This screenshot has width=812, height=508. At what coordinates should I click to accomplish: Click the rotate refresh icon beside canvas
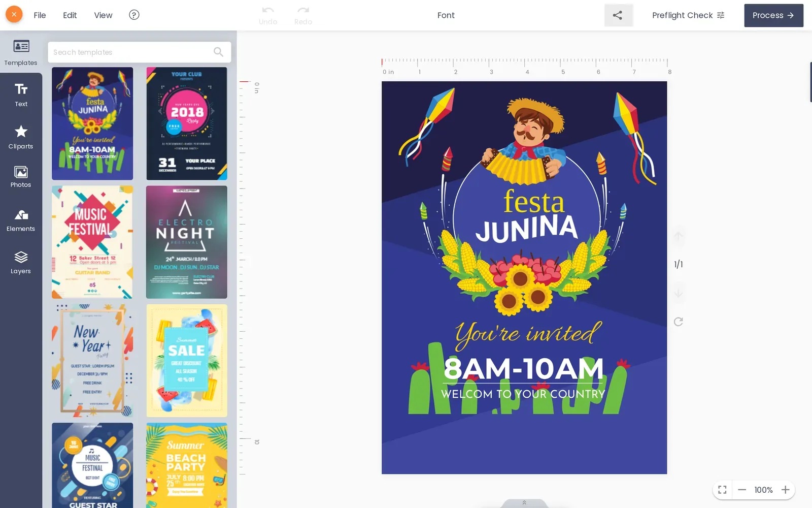[x=678, y=322]
